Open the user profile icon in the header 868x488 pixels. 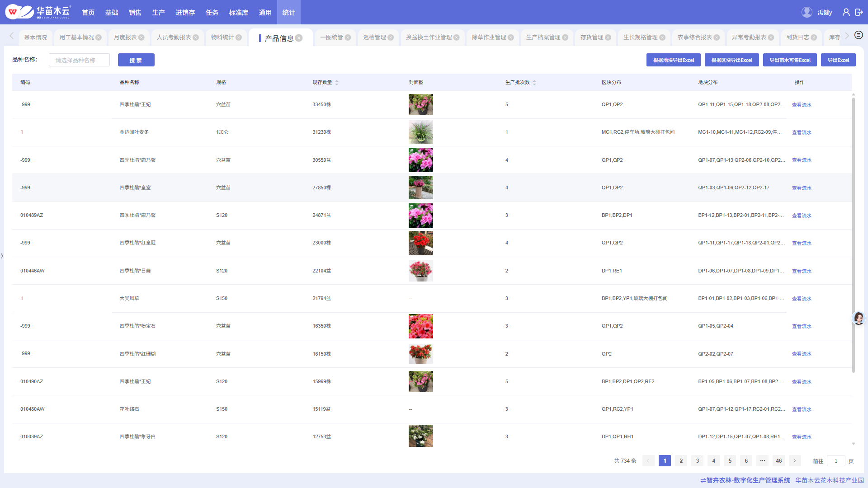[x=846, y=12]
